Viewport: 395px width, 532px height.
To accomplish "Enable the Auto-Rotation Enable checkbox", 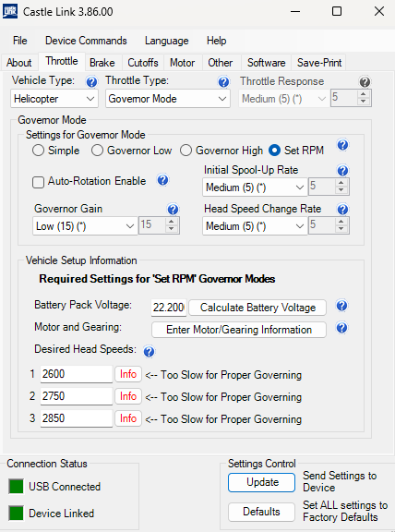I will (38, 182).
